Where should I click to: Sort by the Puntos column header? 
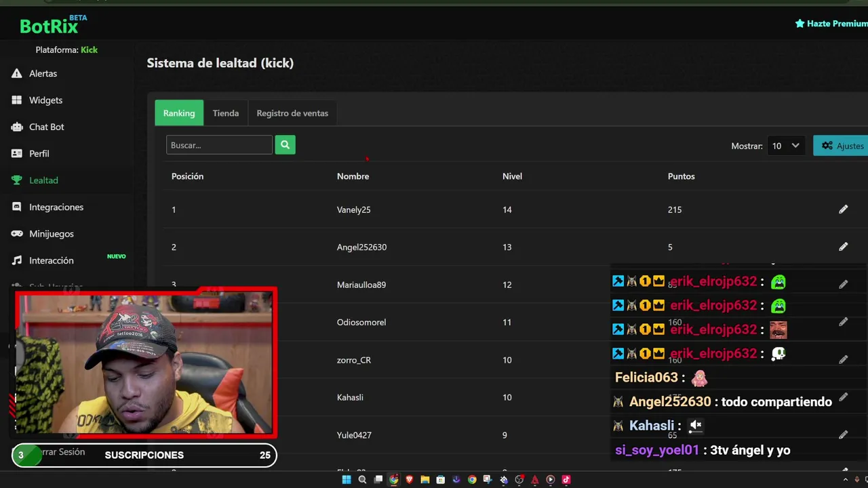[681, 176]
